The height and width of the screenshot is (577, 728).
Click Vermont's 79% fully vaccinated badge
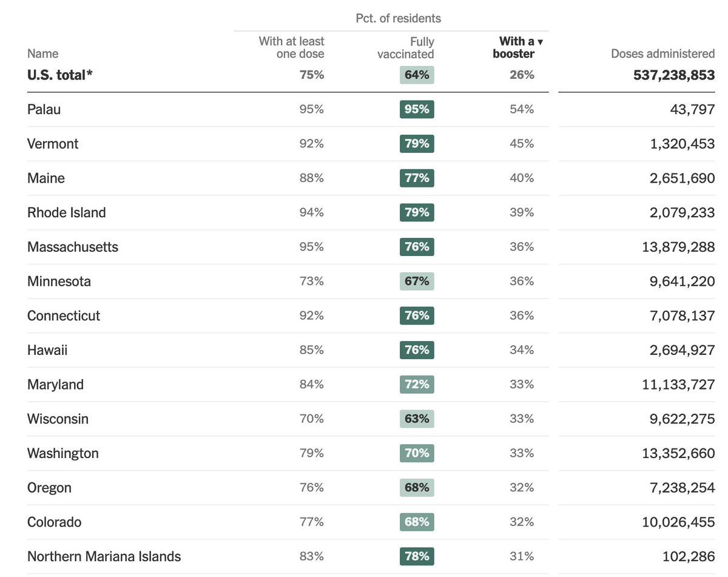417,144
